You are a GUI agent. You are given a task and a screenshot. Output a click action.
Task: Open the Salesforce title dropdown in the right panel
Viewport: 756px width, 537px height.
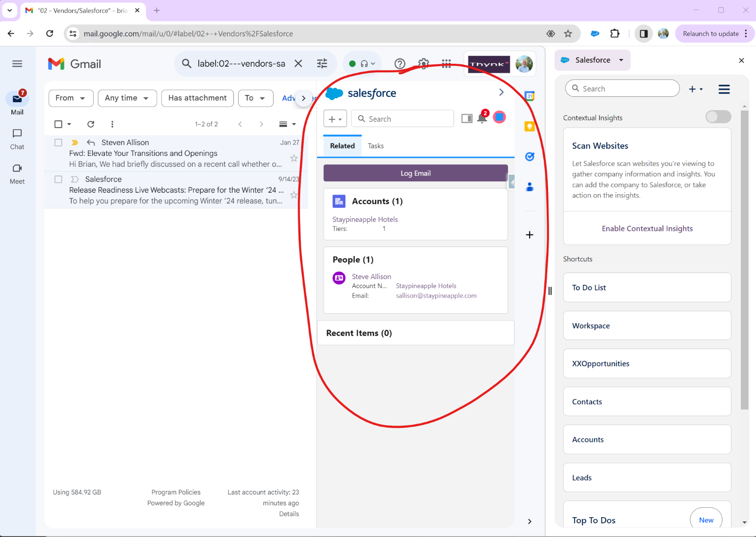593,60
